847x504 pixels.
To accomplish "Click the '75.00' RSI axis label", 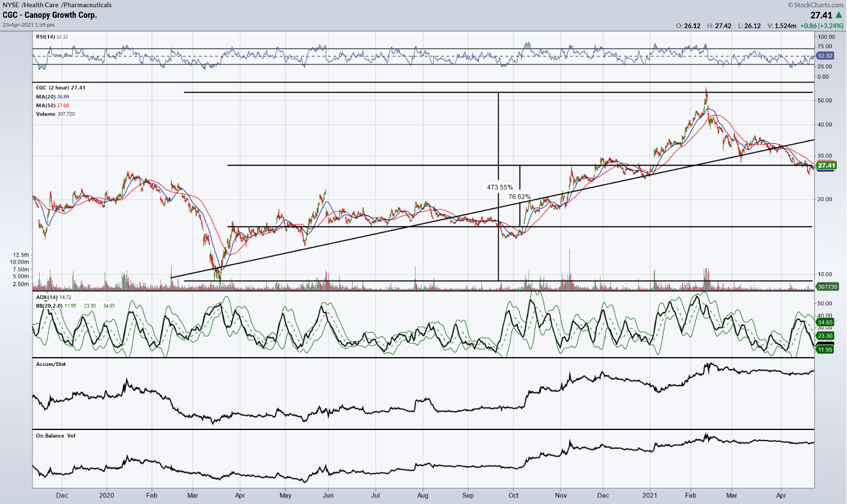I will click(825, 46).
